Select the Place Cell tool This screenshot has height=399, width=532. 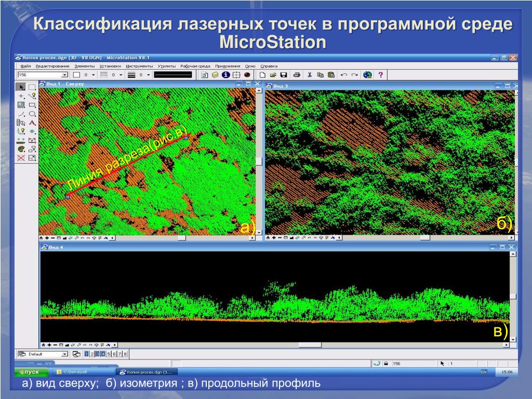32,131
